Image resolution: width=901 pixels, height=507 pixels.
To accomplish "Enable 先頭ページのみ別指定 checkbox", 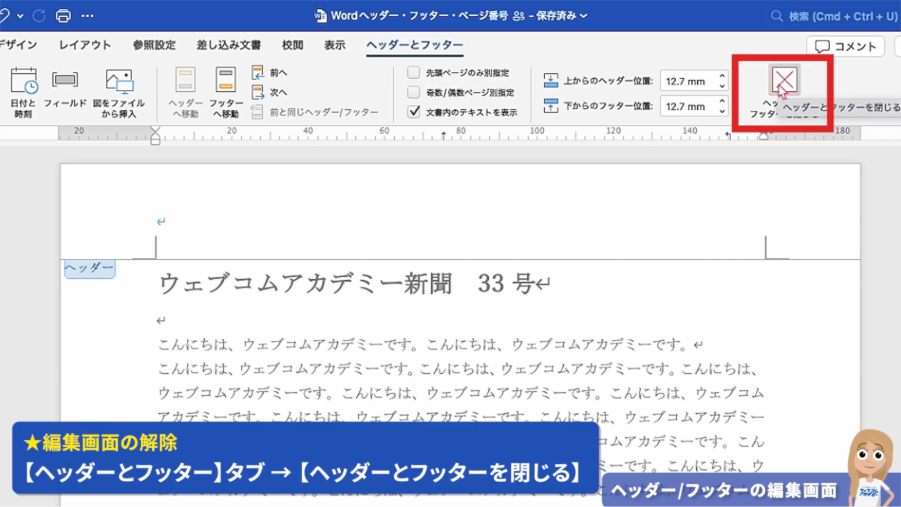I will (x=414, y=73).
